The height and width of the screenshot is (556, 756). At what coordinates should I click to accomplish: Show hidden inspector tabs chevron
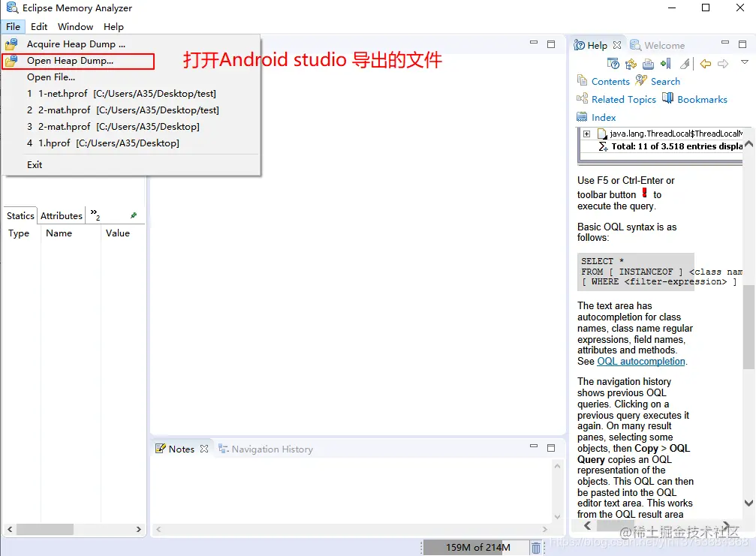pos(95,215)
